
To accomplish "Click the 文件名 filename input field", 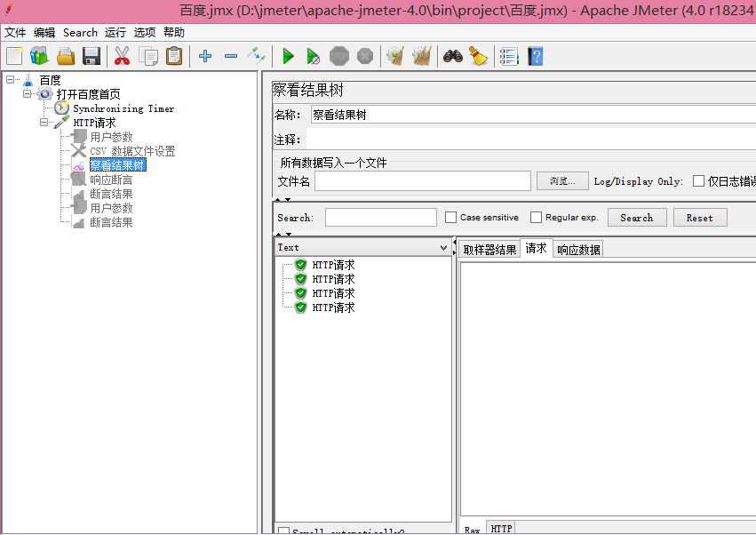I will (423, 181).
